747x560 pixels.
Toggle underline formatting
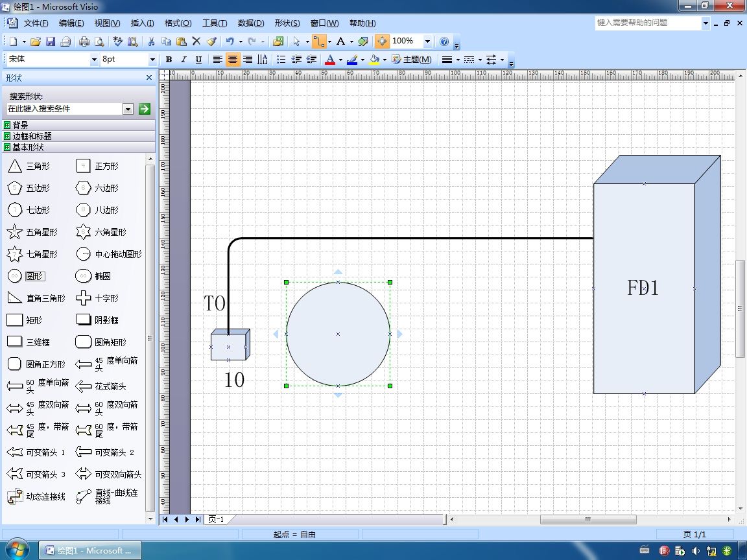tap(198, 60)
